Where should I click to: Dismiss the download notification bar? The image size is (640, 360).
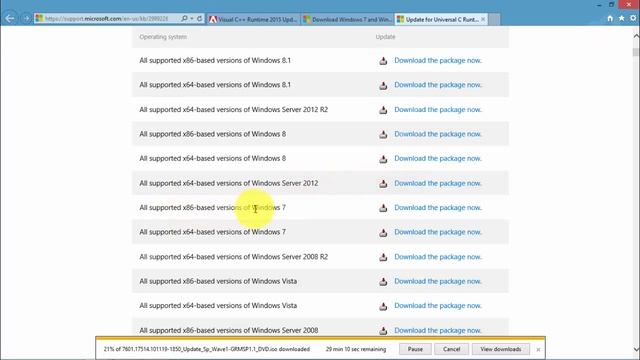coord(538,350)
